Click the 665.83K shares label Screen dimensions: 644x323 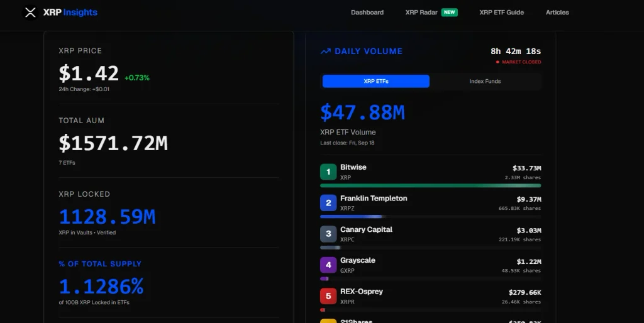pos(519,209)
